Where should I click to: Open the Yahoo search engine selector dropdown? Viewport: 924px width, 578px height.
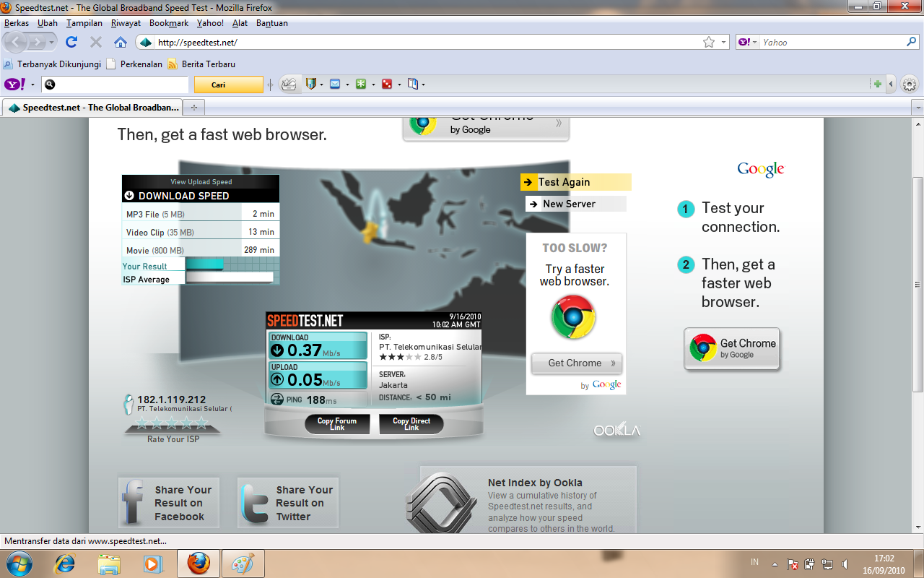748,43
